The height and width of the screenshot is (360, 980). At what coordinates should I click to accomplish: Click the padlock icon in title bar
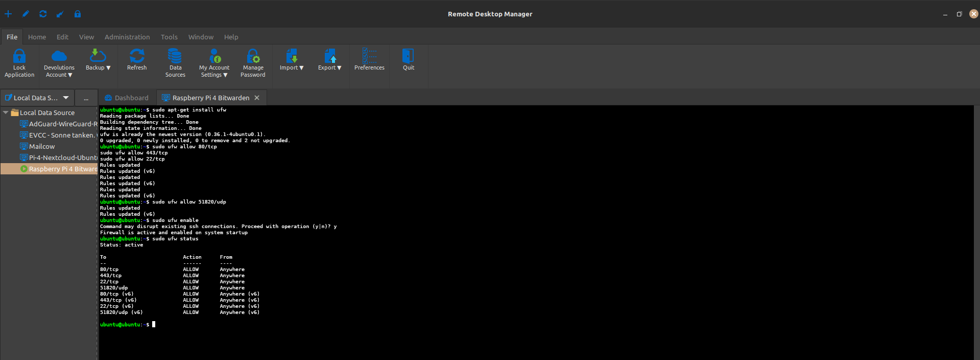(78, 14)
